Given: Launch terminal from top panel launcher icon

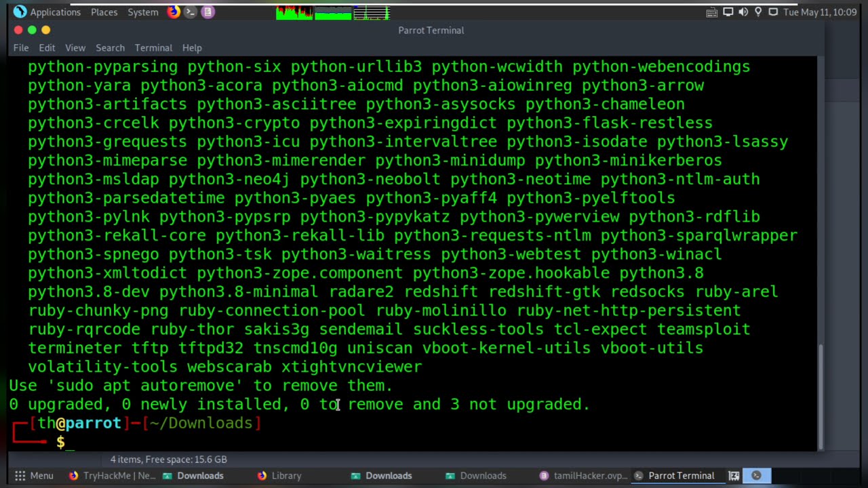Looking at the screenshot, I should tap(191, 12).
